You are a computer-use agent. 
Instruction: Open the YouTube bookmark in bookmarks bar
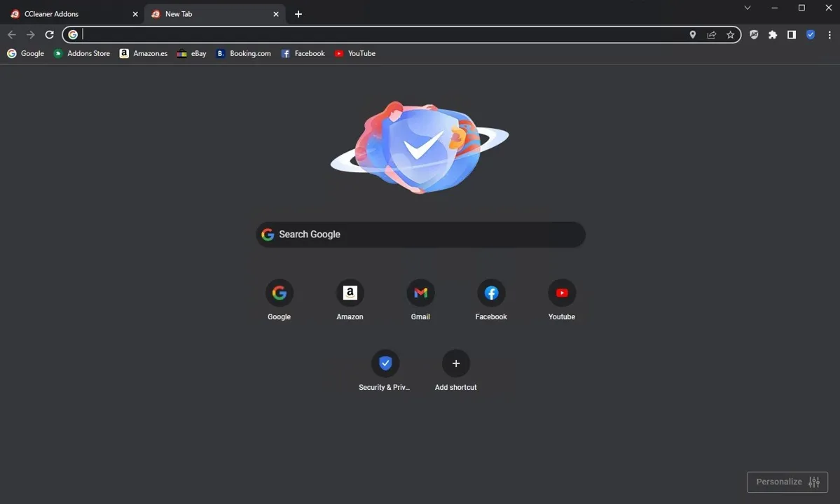click(354, 53)
